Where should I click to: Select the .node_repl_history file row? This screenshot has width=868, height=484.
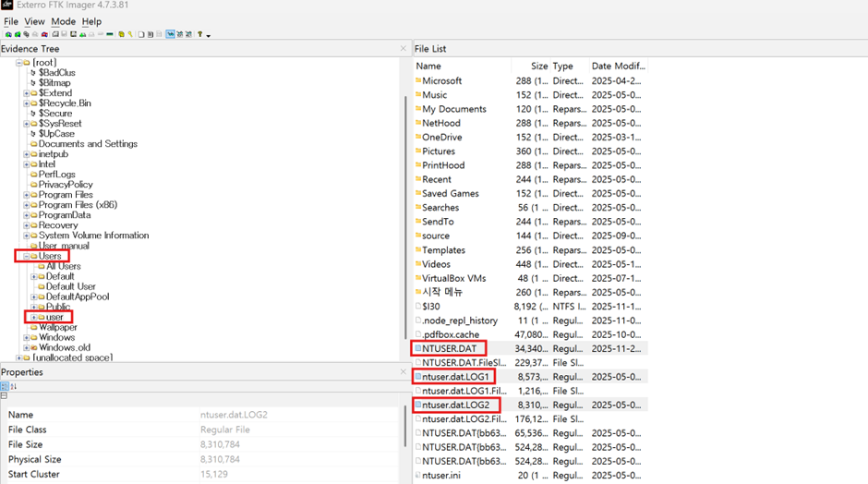530,321
